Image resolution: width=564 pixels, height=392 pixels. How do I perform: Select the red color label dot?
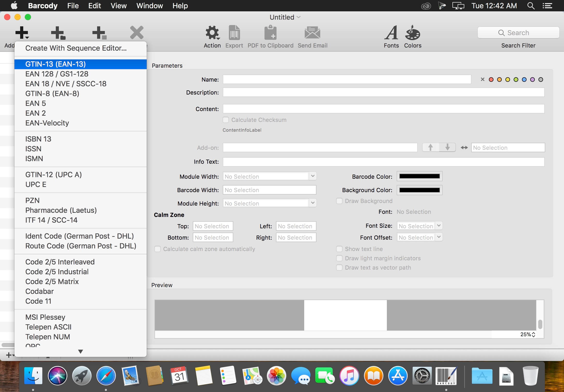(491, 80)
